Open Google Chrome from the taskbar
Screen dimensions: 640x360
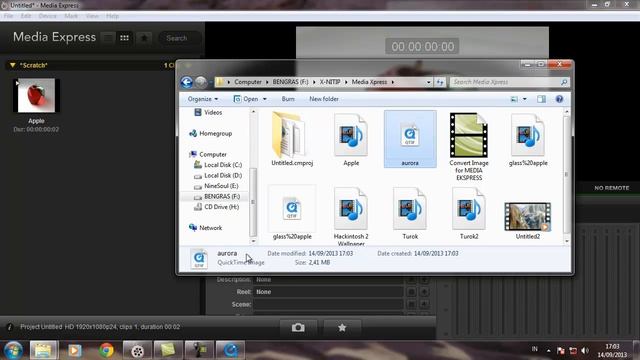click(106, 350)
